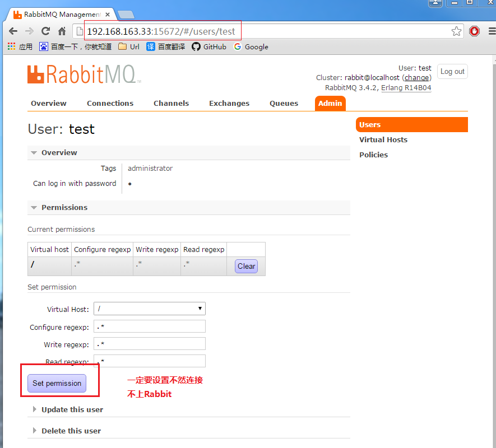
Task: Click the cluster change link
Action: 416,78
